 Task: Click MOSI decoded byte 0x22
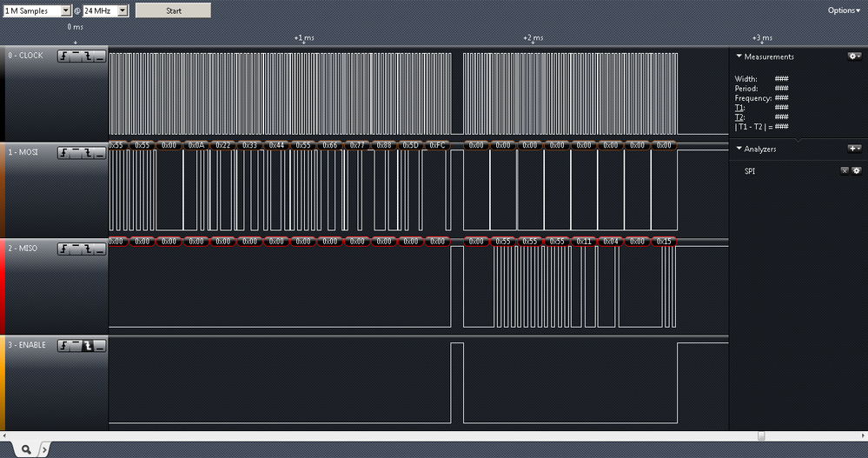click(223, 145)
